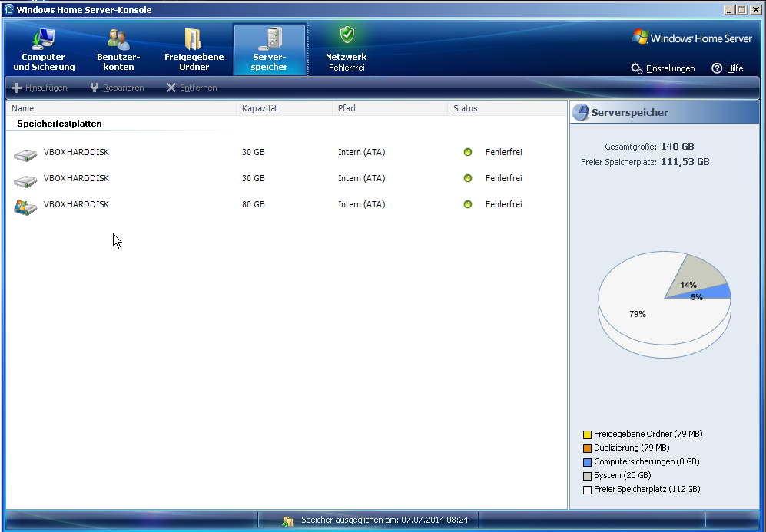This screenshot has width=766, height=532.
Task: Click Freier Speicherplatz (112 GB) legend label
Action: pos(647,489)
